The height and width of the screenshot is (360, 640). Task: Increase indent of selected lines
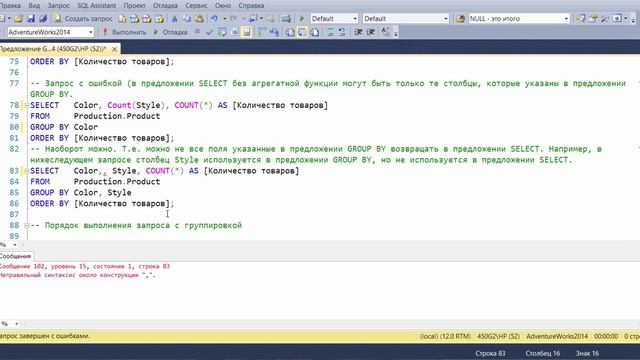coord(371,32)
